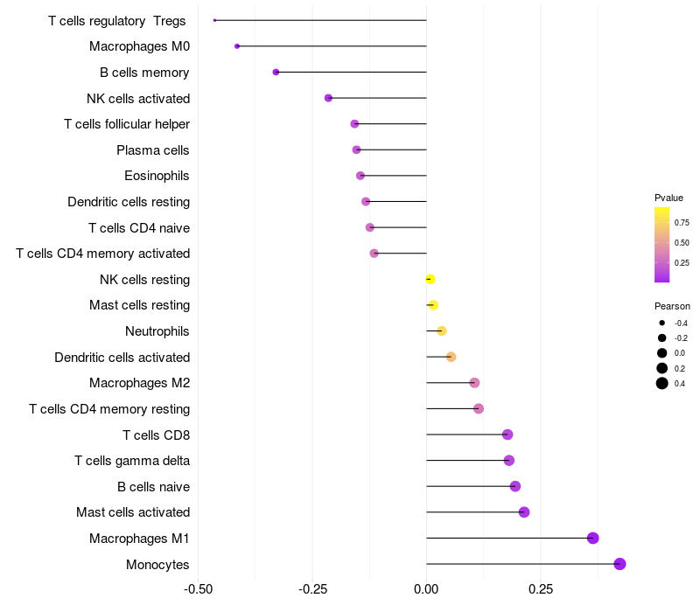Screen dimensions: 700x612
Task: Click the T cells regulatory Tregs label
Action: tap(116, 21)
